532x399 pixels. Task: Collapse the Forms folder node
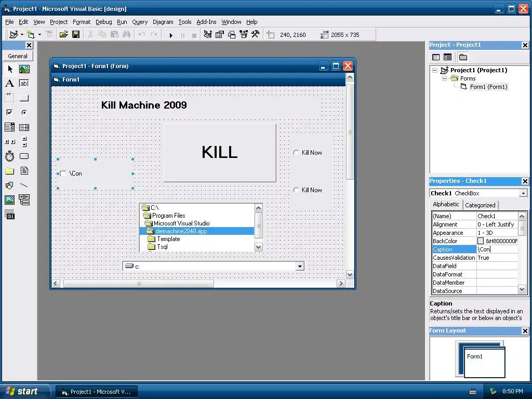[x=445, y=78]
